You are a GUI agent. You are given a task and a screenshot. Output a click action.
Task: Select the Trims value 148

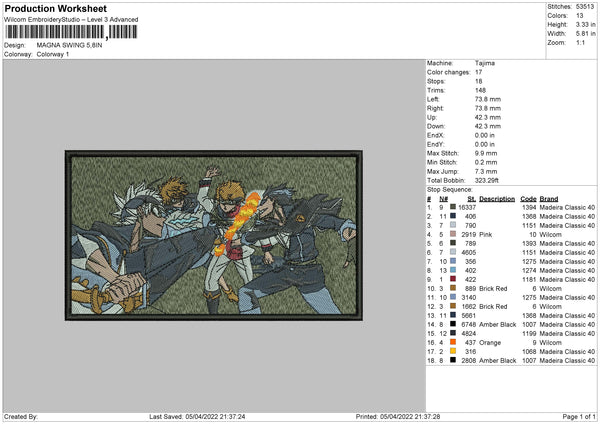click(480, 90)
